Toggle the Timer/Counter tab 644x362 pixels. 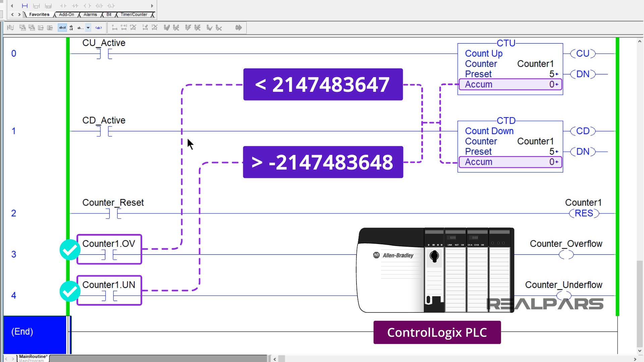[x=133, y=15]
